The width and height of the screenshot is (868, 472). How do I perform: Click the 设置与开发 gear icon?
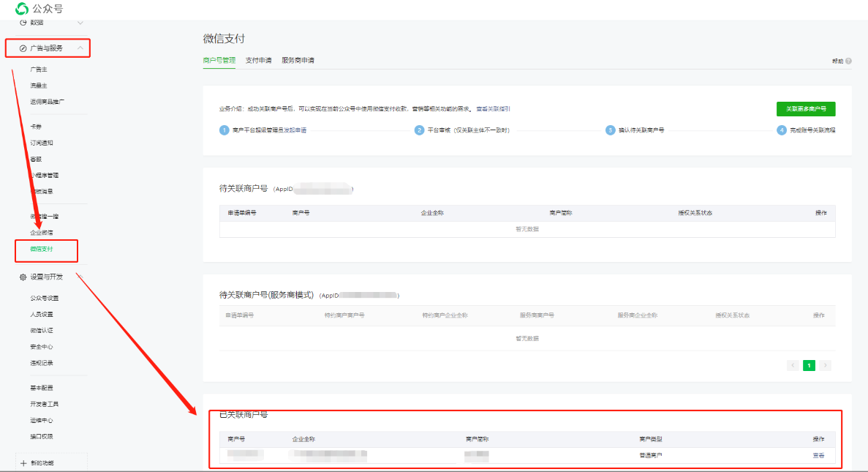[23, 277]
